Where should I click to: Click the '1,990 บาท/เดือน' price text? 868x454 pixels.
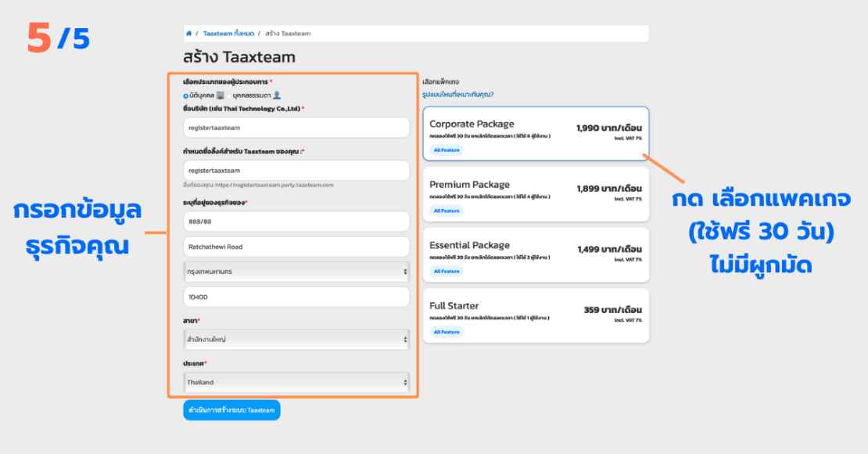click(609, 128)
